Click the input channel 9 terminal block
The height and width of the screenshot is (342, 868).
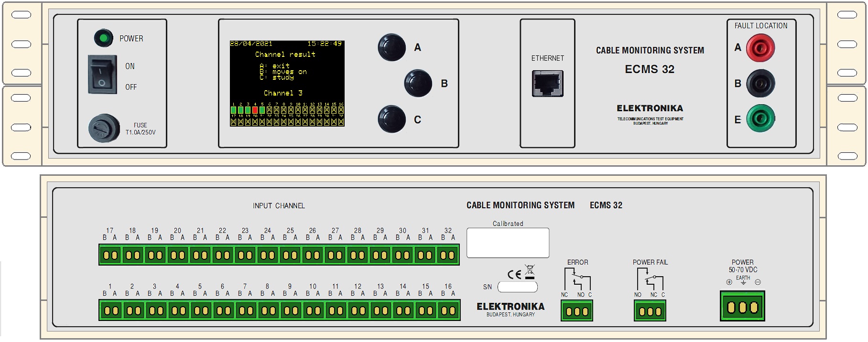291,311
